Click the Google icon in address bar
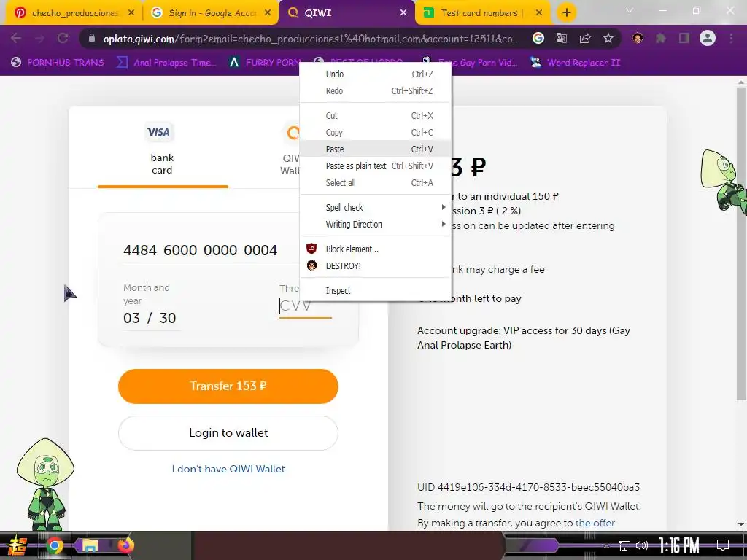747x560 pixels. (538, 38)
